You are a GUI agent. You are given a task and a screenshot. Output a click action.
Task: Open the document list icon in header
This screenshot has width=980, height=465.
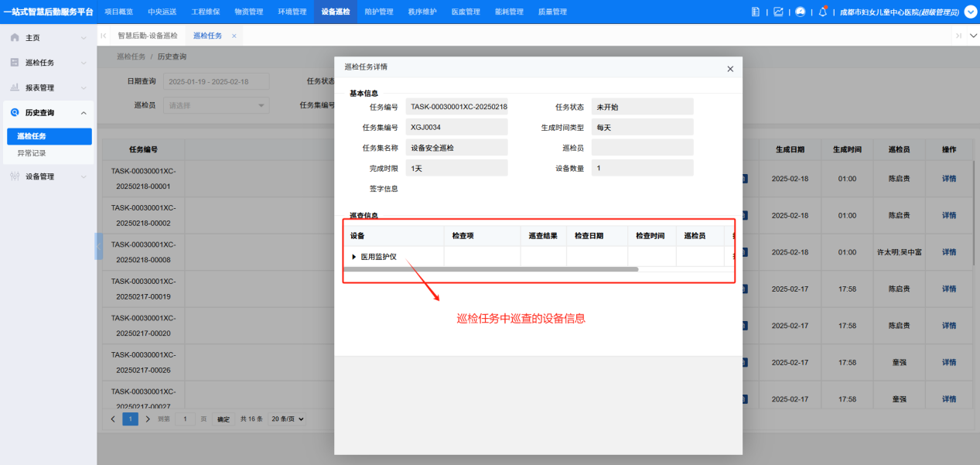(756, 12)
